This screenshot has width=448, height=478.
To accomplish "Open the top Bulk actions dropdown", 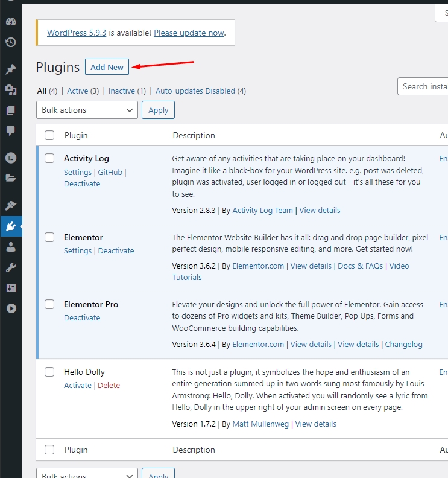I will coord(87,110).
